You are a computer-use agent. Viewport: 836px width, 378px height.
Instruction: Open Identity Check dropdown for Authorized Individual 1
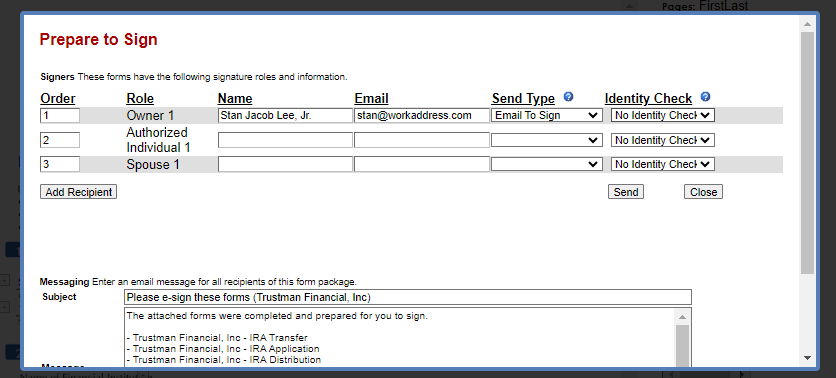pos(663,140)
